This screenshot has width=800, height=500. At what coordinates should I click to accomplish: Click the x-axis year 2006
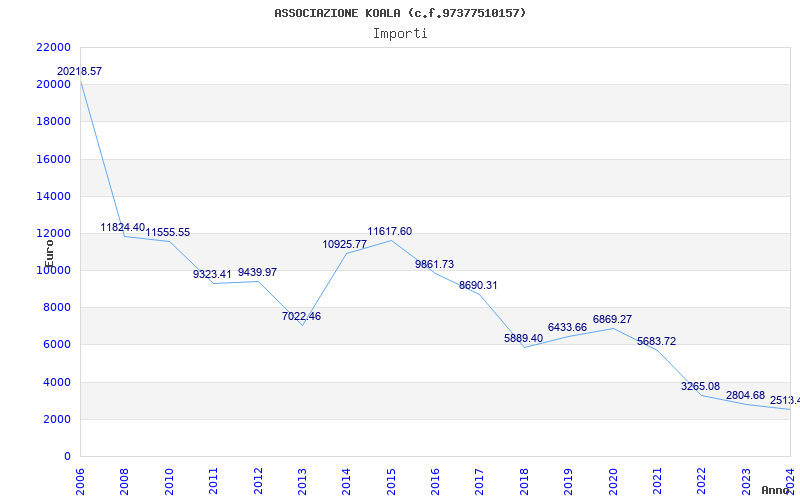(80, 481)
